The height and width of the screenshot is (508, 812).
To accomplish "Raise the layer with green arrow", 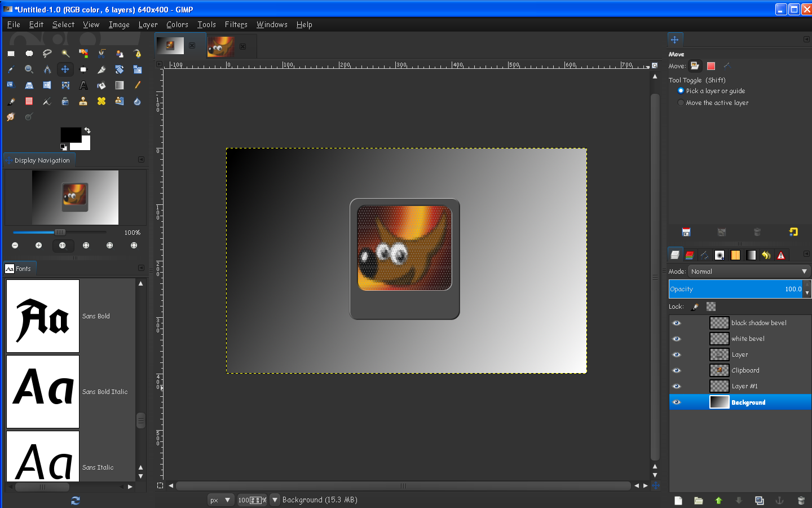I will click(x=718, y=500).
